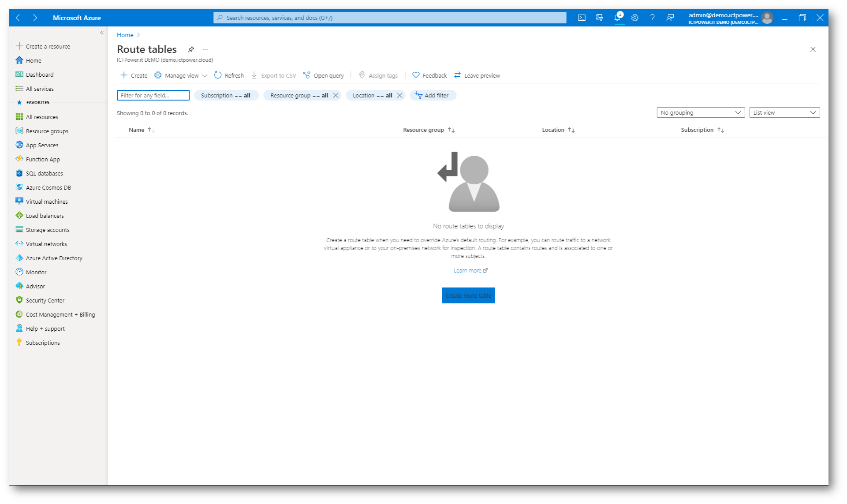Open the Resource group == all filter

tap(299, 95)
